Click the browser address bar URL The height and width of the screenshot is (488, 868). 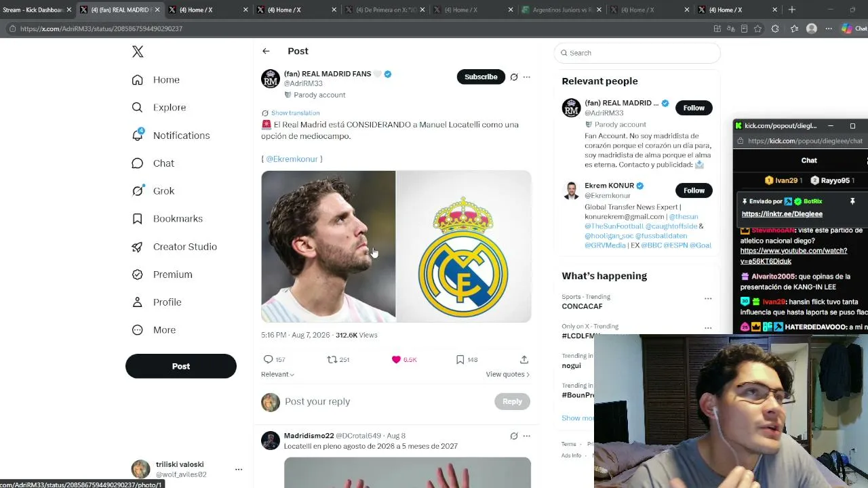coord(101,29)
